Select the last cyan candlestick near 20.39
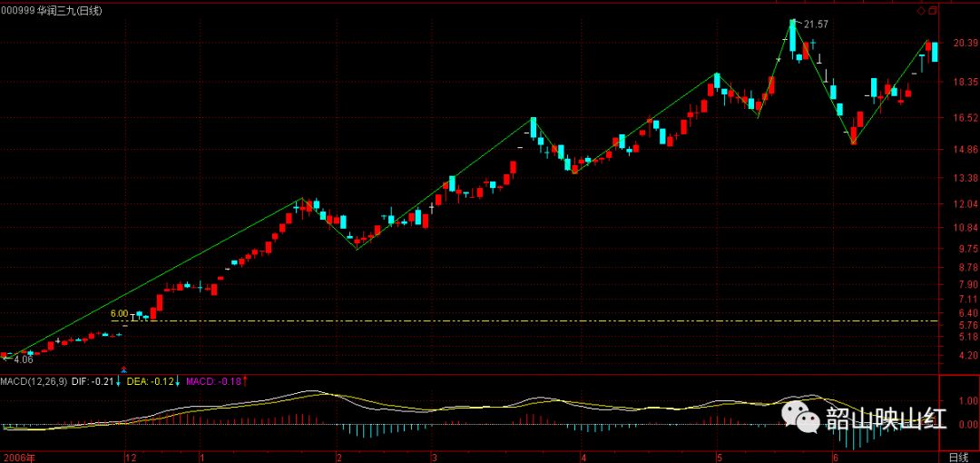This screenshot has height=463, width=980. click(935, 52)
